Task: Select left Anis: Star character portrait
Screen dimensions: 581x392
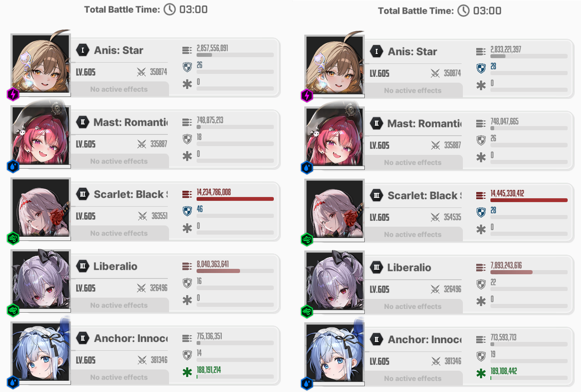Action: coord(40,63)
